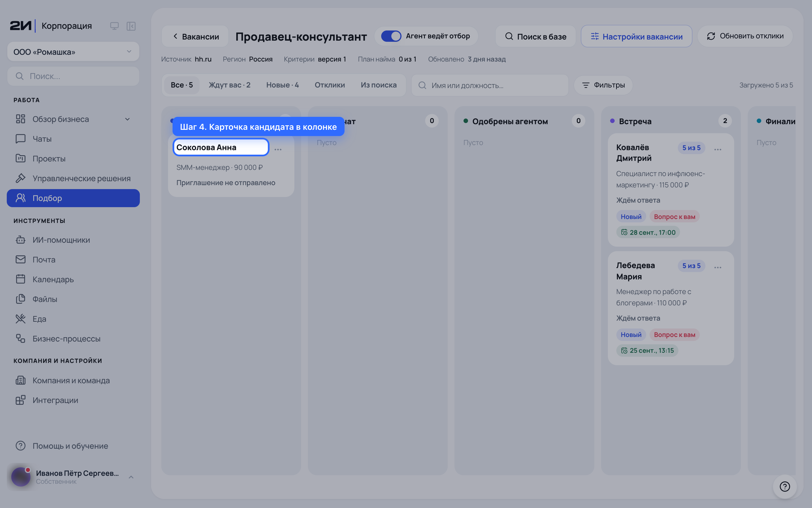Open Проекты in the sidebar

tap(73, 159)
